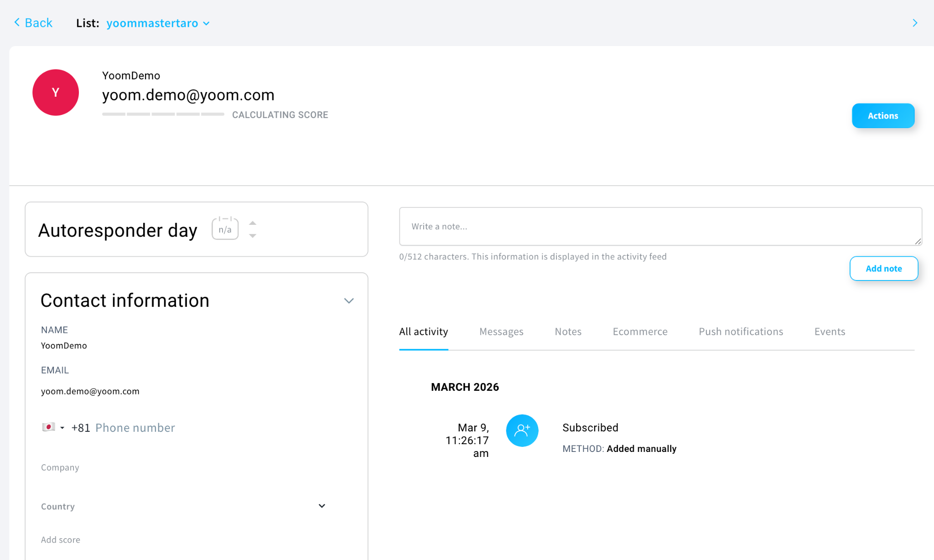The height and width of the screenshot is (560, 934).
Task: Focus the Write a note text area
Action: click(x=660, y=227)
